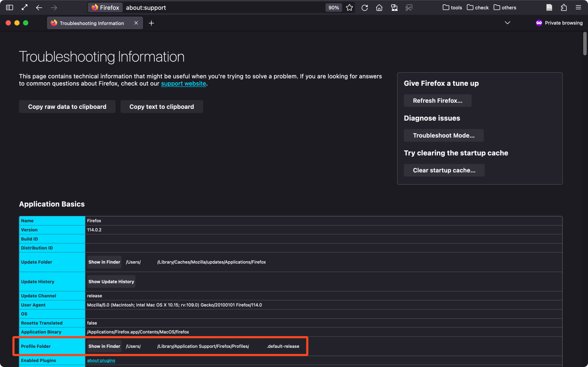Open the Home page icon

379,7
